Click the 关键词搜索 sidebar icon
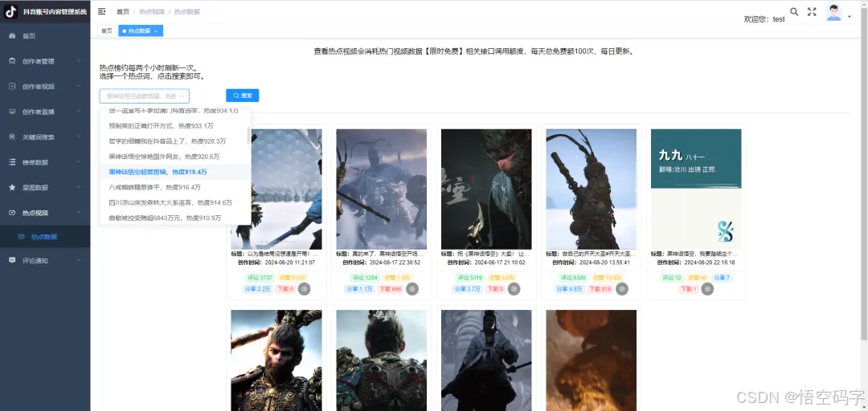The image size is (868, 411). click(x=12, y=137)
